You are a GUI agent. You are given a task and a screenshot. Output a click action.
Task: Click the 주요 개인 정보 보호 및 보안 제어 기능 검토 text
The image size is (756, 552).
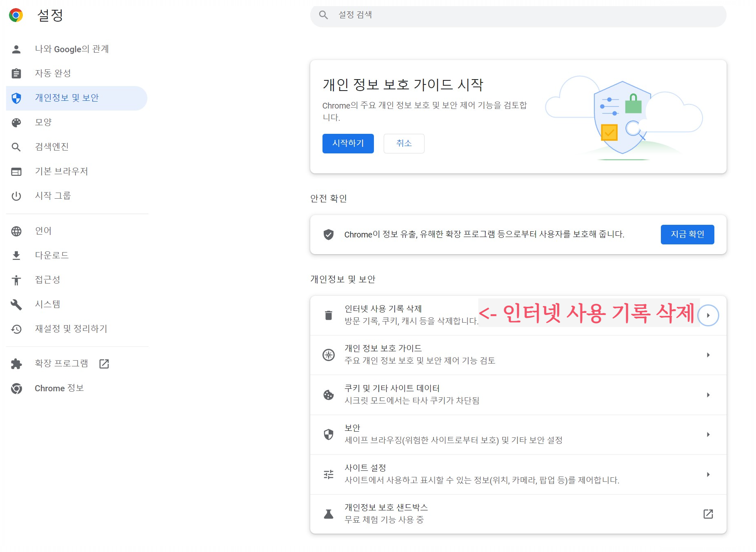coord(420,361)
